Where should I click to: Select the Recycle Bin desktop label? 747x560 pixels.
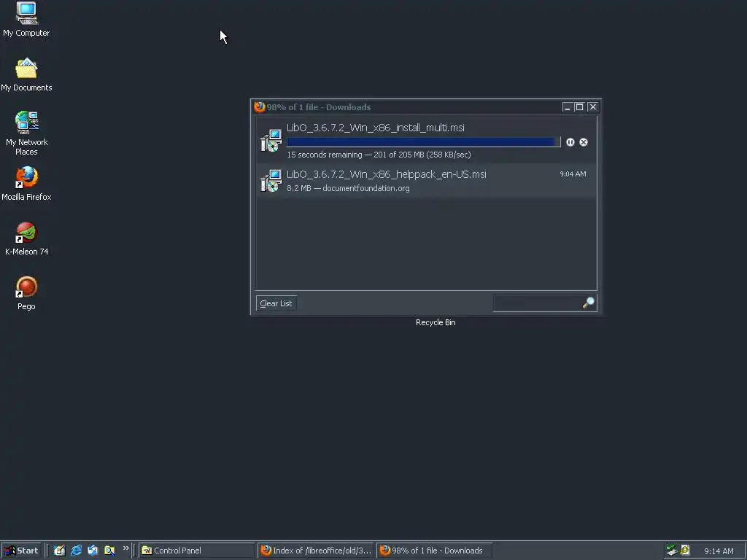coord(436,322)
